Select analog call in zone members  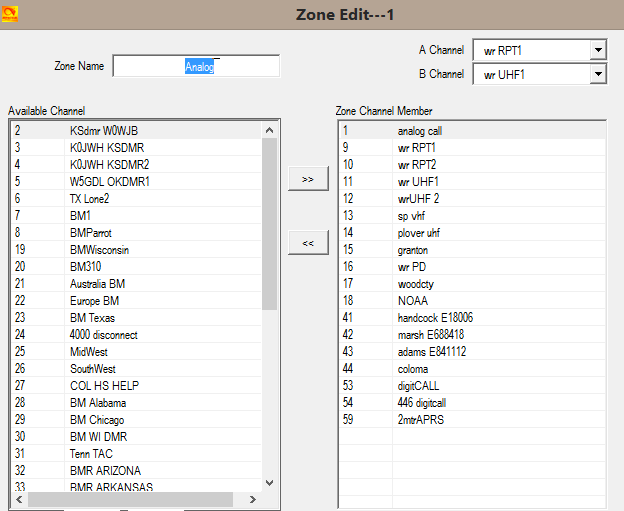click(418, 130)
